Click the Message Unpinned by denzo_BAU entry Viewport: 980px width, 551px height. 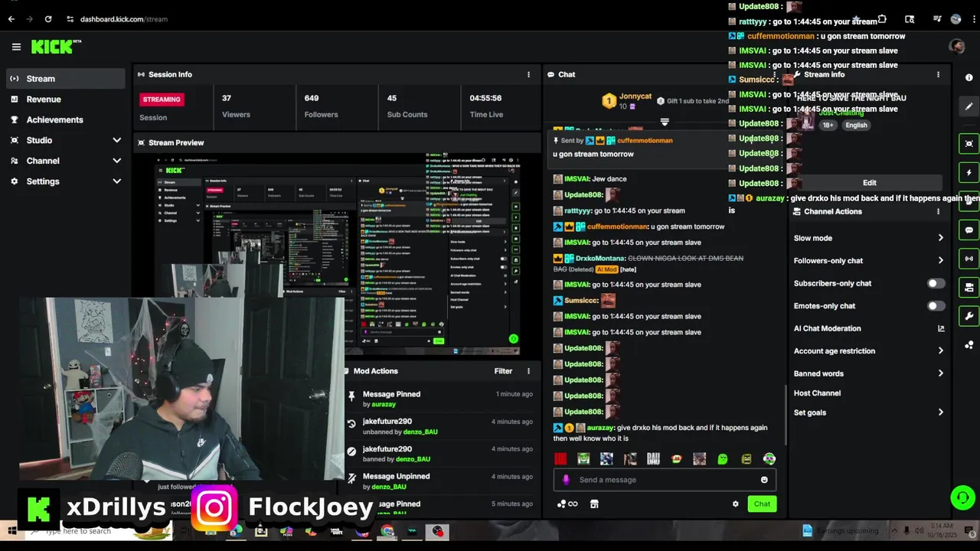pos(440,481)
